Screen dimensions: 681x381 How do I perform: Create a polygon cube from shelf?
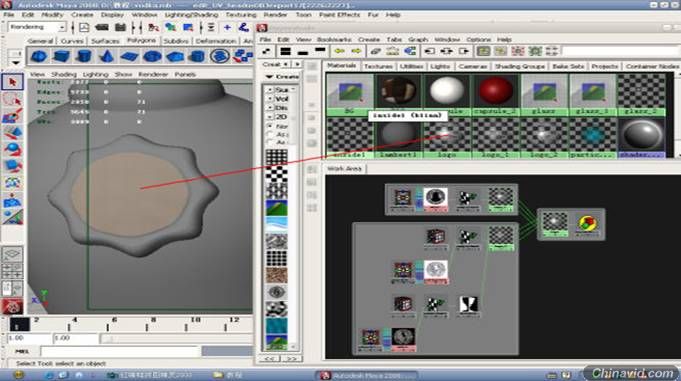(62, 56)
